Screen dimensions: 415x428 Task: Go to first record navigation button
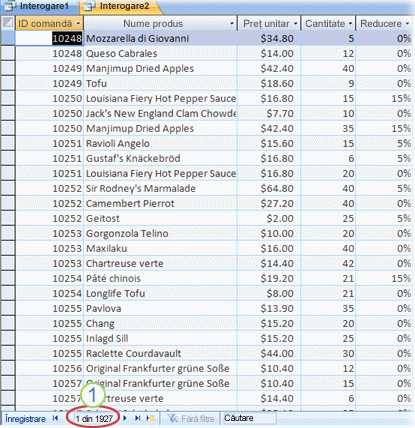[55, 418]
